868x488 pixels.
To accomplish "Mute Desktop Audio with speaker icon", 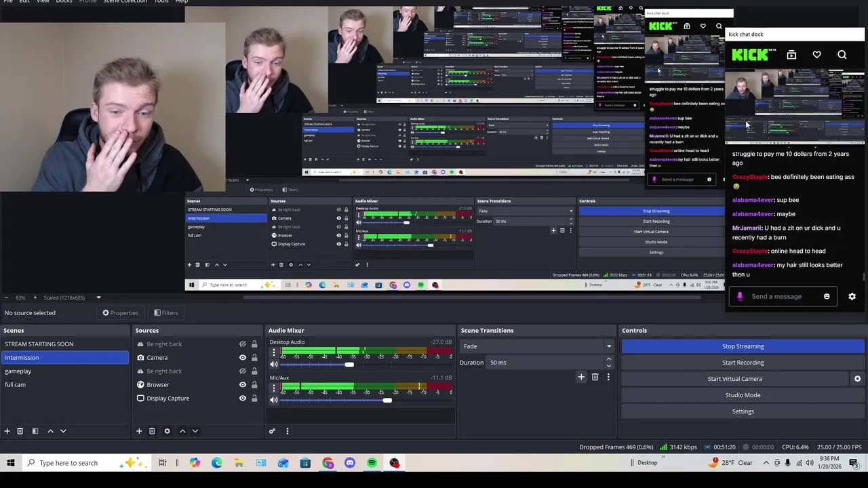I will [274, 365].
